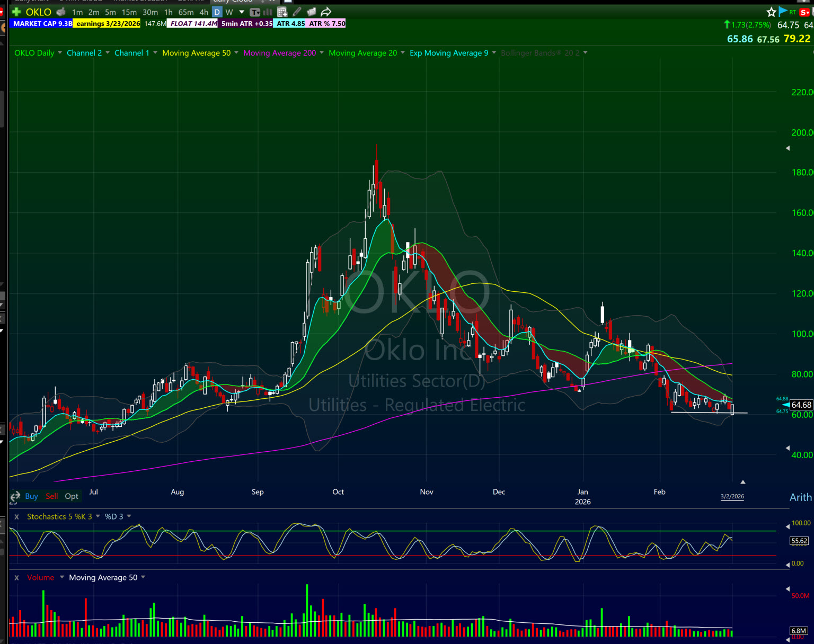Screen dimensions: 814x644
Task: Expand the Moving Average 20 dropdown
Action: (403, 52)
